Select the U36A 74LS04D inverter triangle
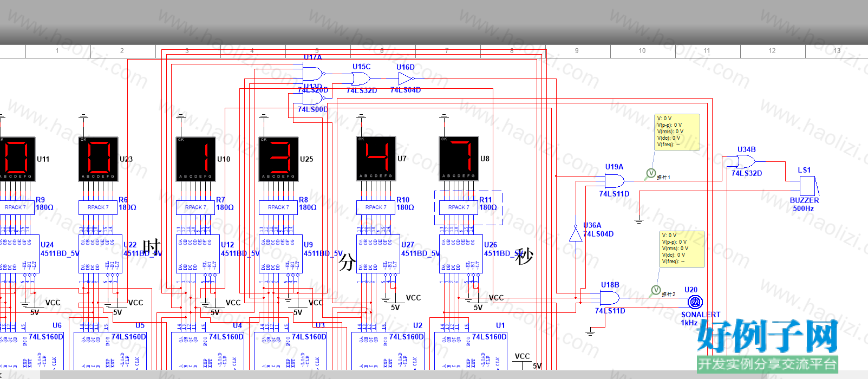Screen dimensions: 868x379 pos(576,233)
